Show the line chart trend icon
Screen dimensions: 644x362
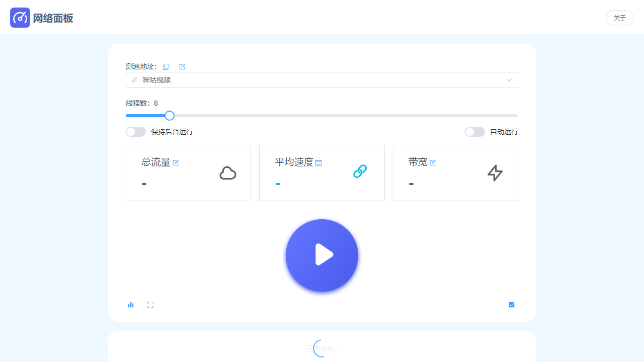512,305
